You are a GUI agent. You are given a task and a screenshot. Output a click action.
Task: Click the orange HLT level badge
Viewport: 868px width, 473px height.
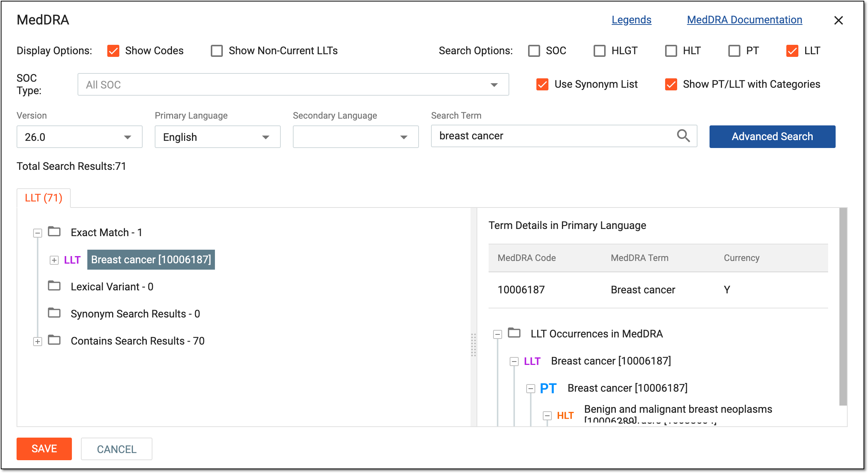point(565,415)
